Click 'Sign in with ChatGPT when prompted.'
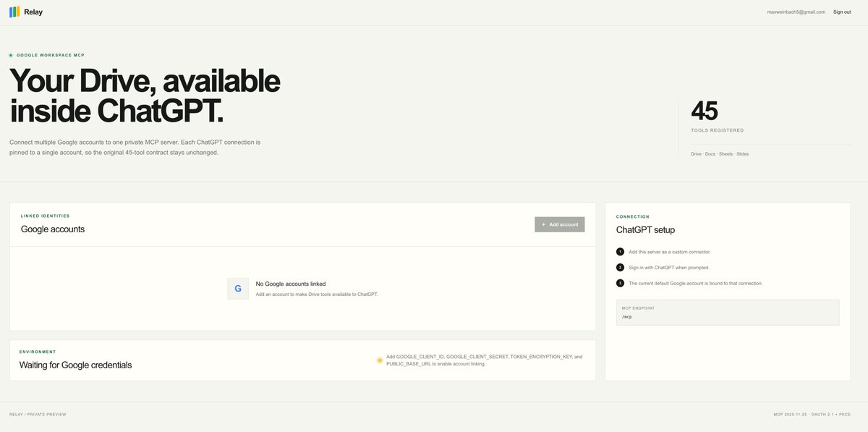868x432 pixels. pyautogui.click(x=669, y=268)
